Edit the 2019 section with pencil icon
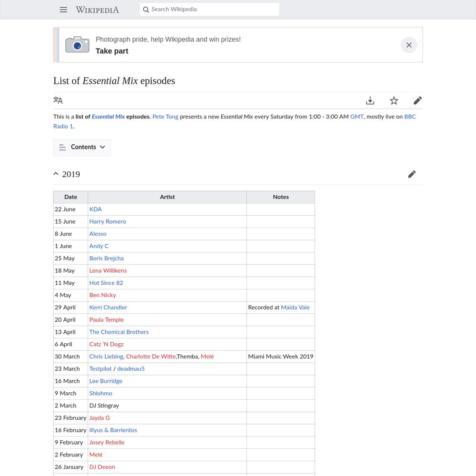This screenshot has height=476, width=476. [412, 174]
